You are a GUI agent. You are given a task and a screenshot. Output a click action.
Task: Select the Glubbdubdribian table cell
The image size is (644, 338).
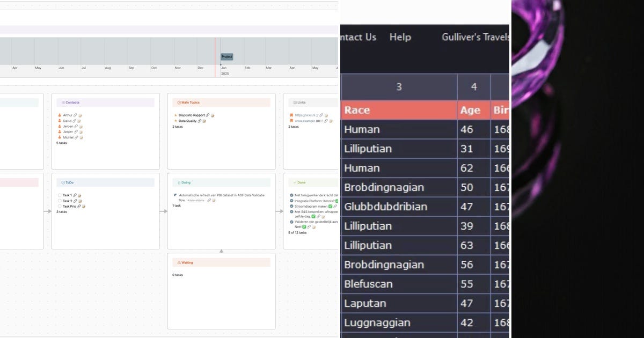(x=399, y=207)
